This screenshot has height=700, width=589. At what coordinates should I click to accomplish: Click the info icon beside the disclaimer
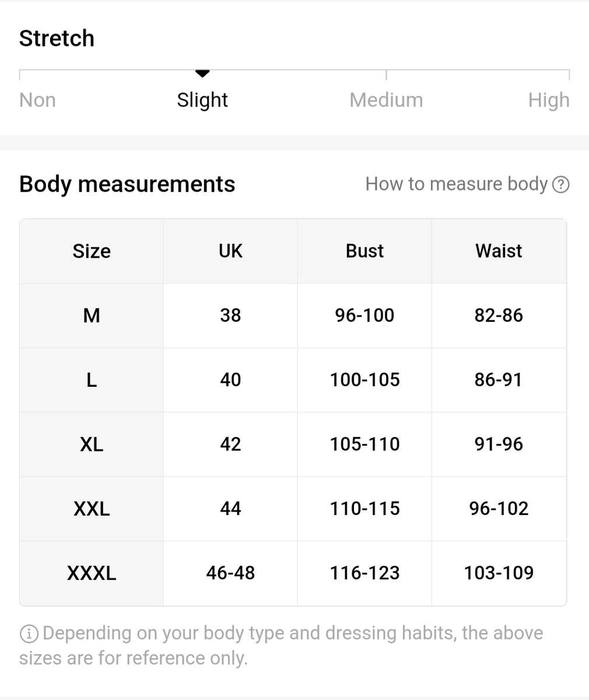click(x=29, y=633)
